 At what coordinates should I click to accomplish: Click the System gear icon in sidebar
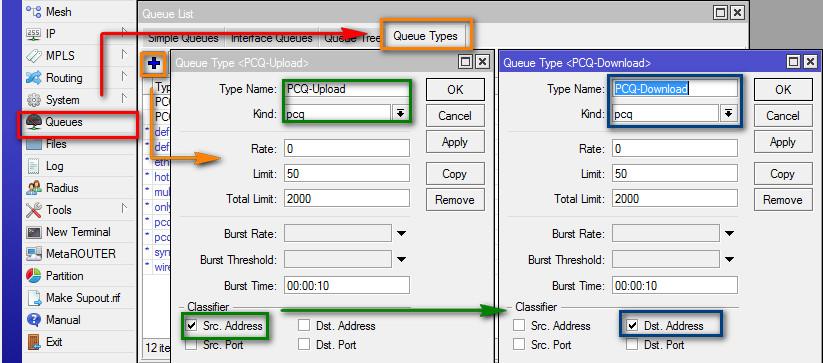[x=34, y=100]
